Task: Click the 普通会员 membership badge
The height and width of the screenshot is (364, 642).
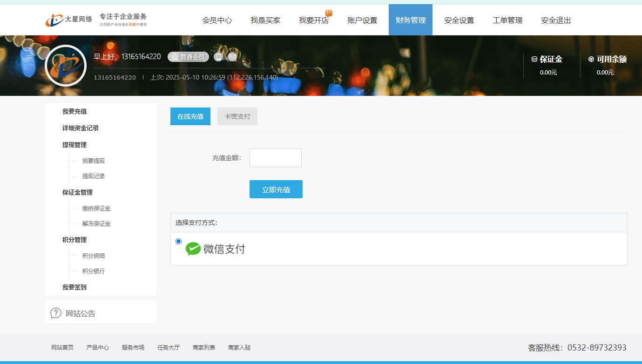Action: click(x=188, y=57)
